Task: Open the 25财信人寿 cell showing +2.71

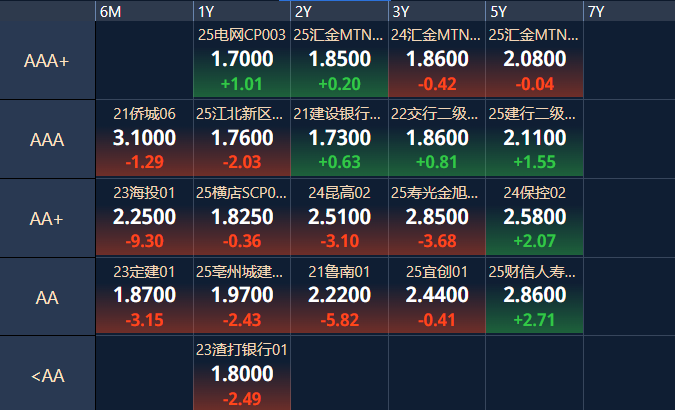Action: click(x=534, y=296)
